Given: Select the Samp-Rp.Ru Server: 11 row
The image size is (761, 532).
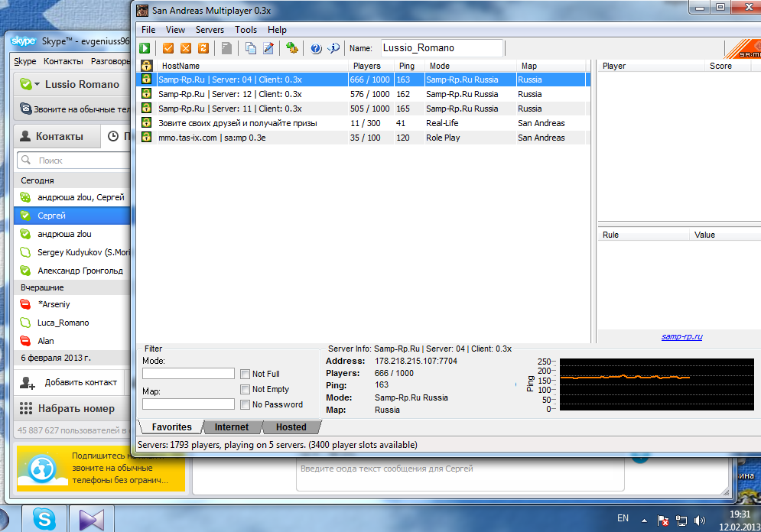Looking at the screenshot, I should [364, 109].
